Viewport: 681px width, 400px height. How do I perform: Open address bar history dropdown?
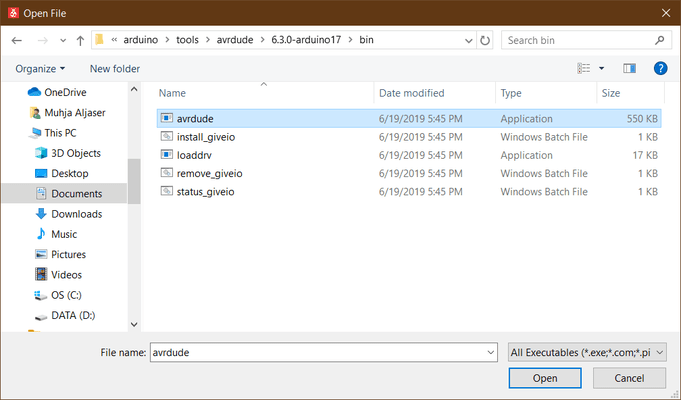click(x=469, y=40)
